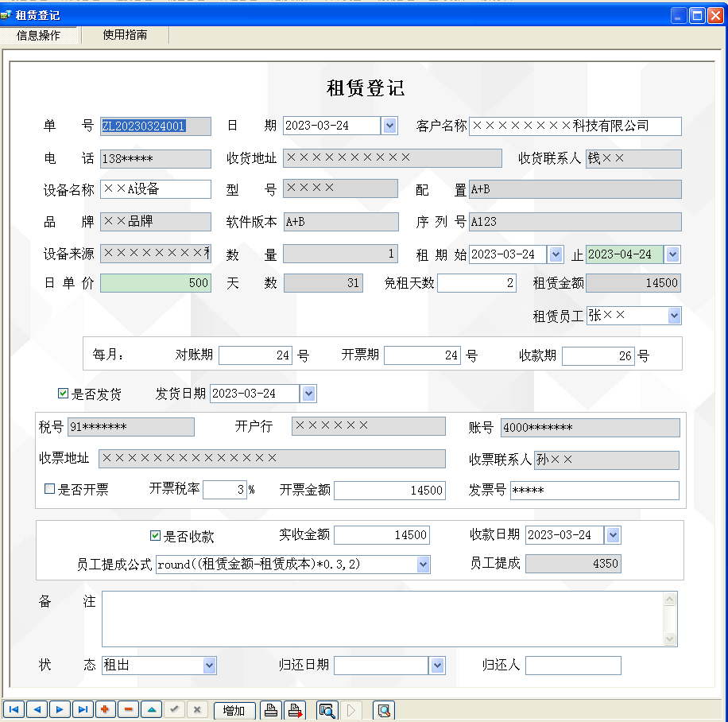728x722 pixels.
Task: Open the 归还日期 date dropdown
Action: coord(437,666)
